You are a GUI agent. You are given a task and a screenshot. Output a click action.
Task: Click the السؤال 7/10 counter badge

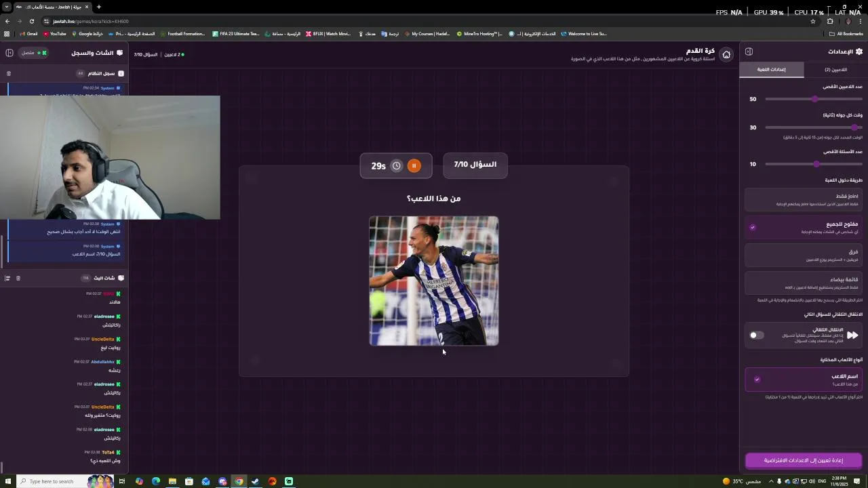point(475,165)
